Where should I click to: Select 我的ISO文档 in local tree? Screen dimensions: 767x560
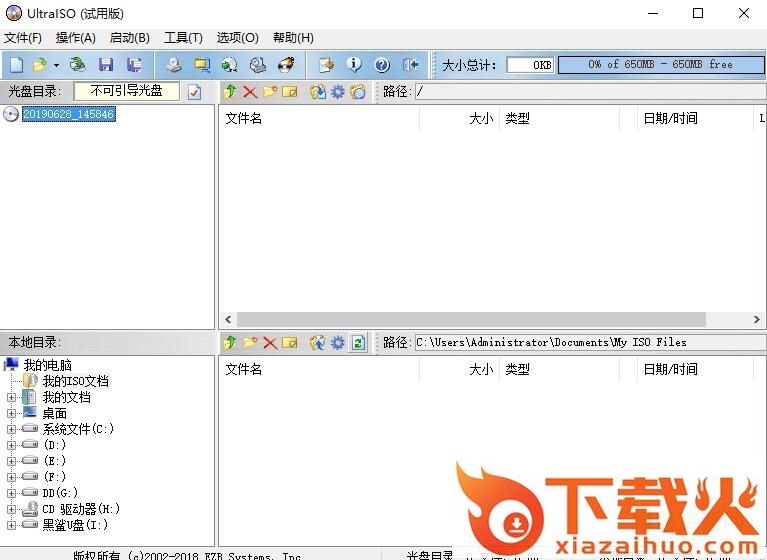coord(76,381)
